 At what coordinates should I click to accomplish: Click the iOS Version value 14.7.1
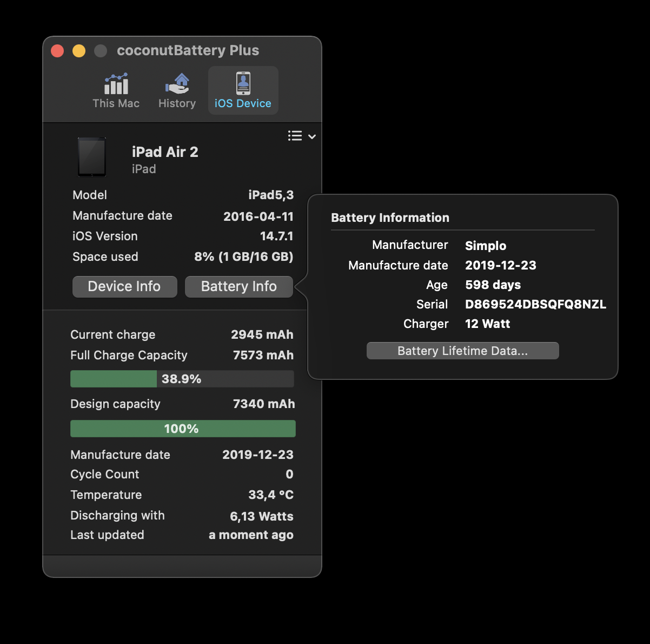tap(276, 236)
